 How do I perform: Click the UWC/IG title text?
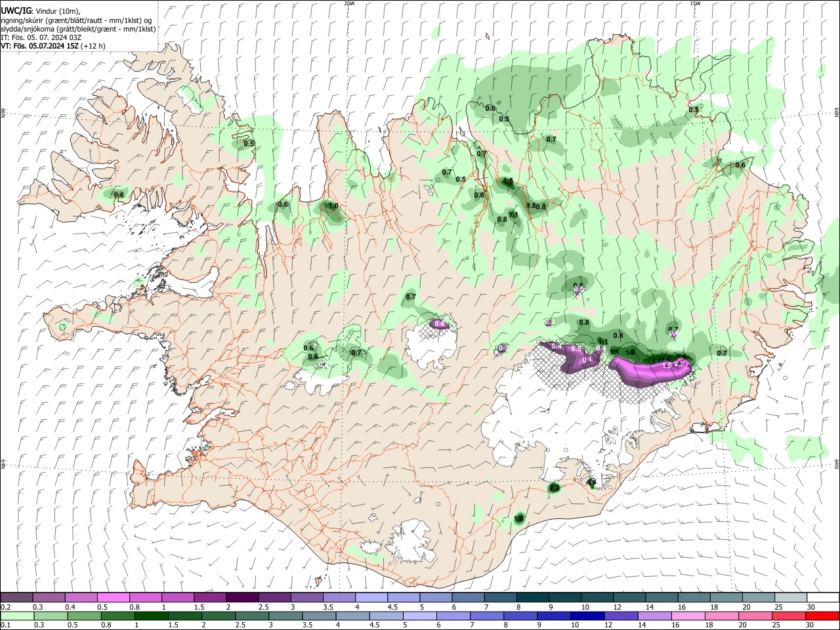[15, 11]
